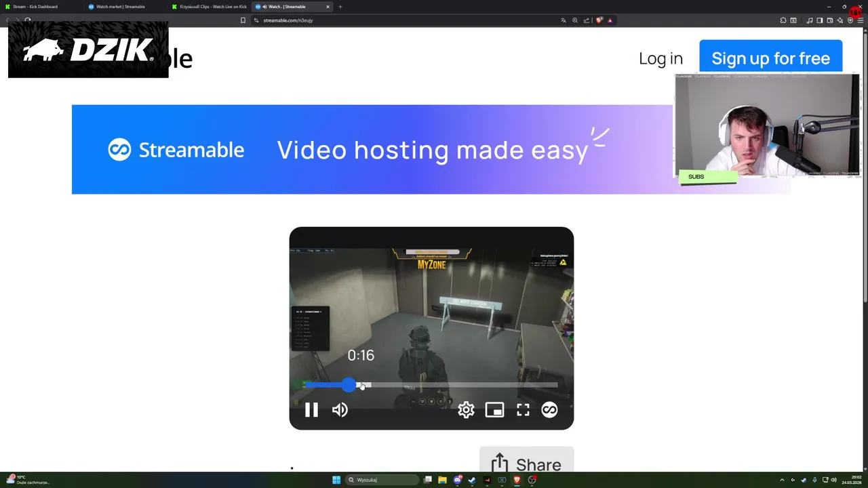
Task: Click the Brave Rewards triangle icon
Action: [x=610, y=20]
